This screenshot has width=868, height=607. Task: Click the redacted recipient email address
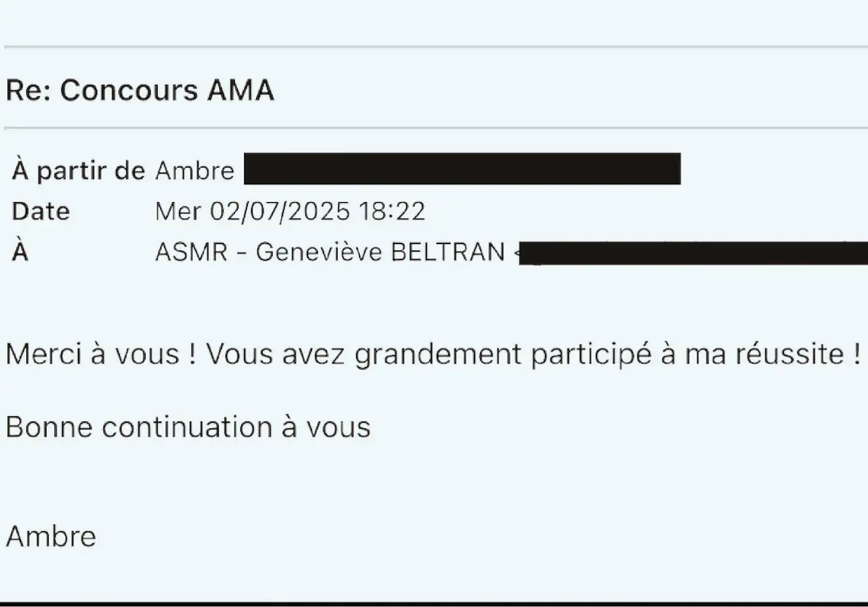(692, 254)
